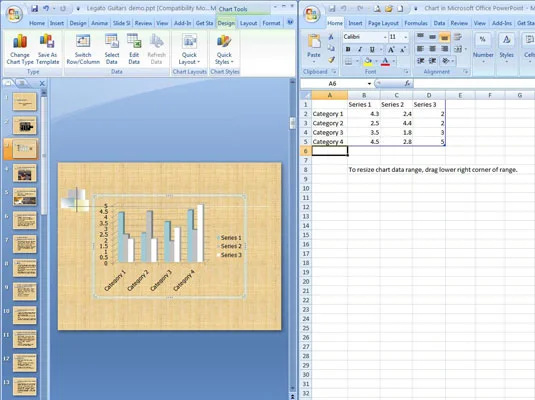535x400 pixels.
Task: Toggle Bold in Excel Font group
Action: tap(348, 49)
